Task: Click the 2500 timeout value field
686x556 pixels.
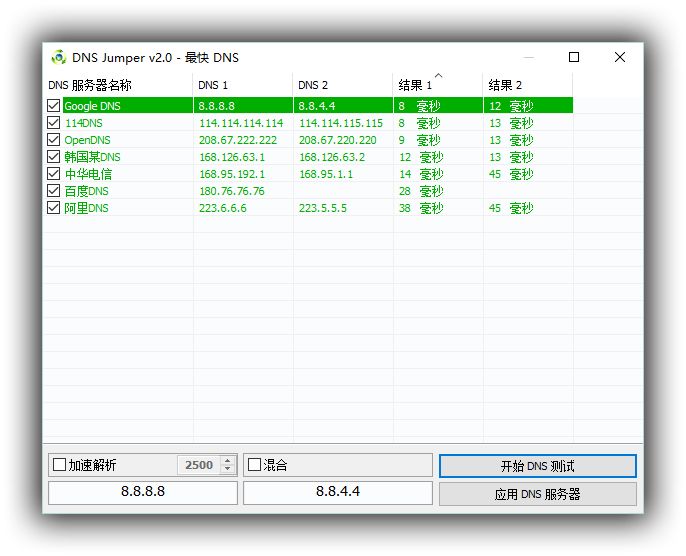Action: [x=199, y=465]
